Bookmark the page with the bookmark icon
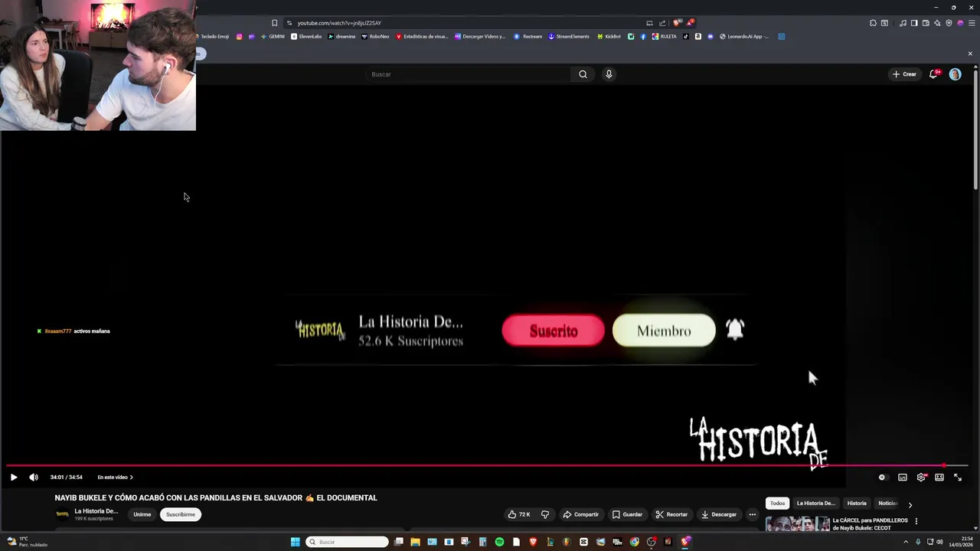The width and height of the screenshot is (980, 551). [x=275, y=23]
